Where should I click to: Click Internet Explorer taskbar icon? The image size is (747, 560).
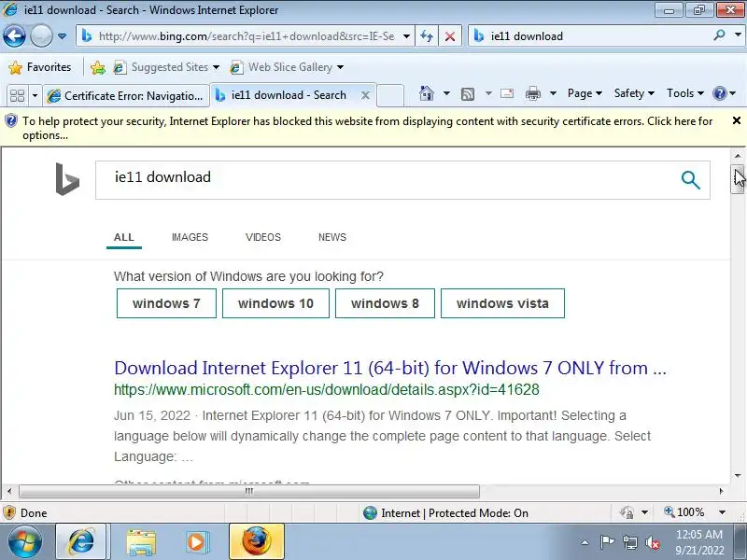[81, 541]
